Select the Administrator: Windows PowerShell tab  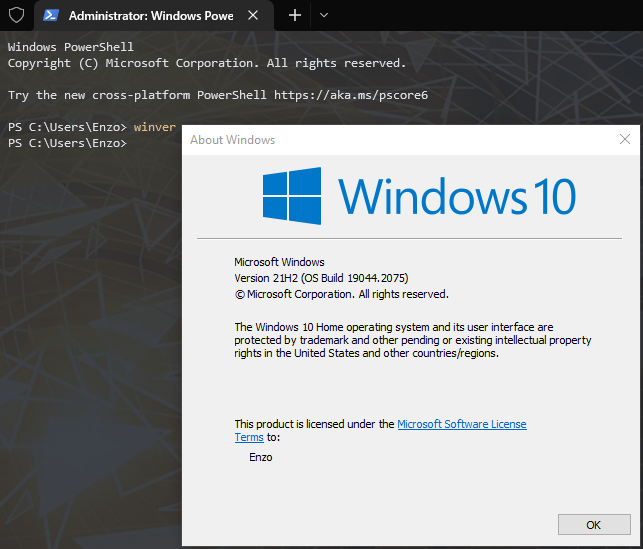[154, 16]
